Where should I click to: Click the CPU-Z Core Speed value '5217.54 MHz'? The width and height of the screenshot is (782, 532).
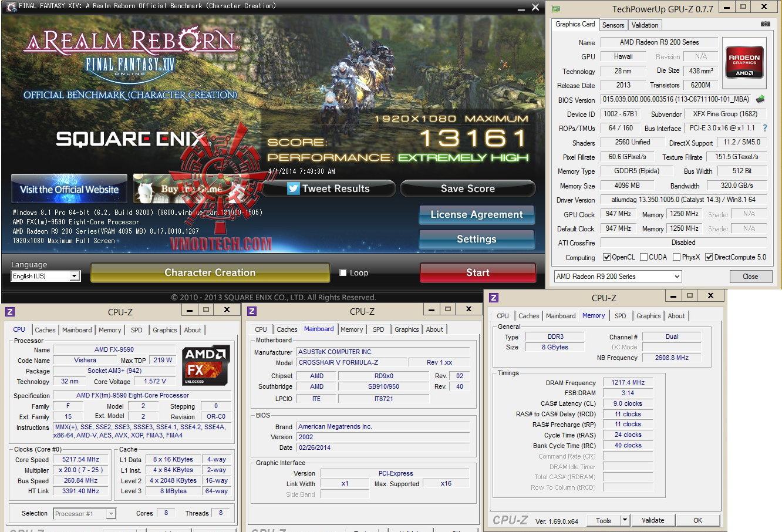pyautogui.click(x=82, y=460)
